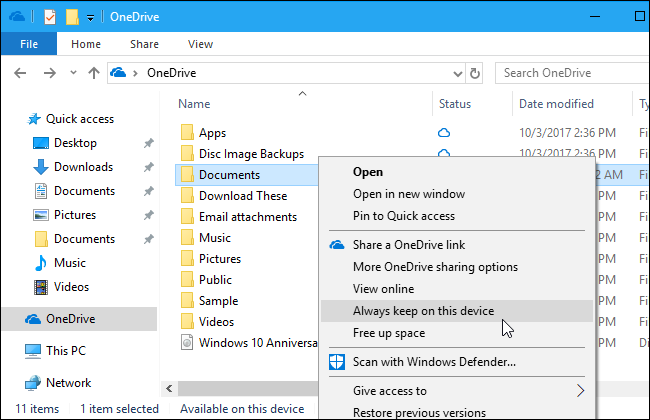650x420 pixels.
Task: Switch to the View ribbon tab
Action: pyautogui.click(x=200, y=44)
